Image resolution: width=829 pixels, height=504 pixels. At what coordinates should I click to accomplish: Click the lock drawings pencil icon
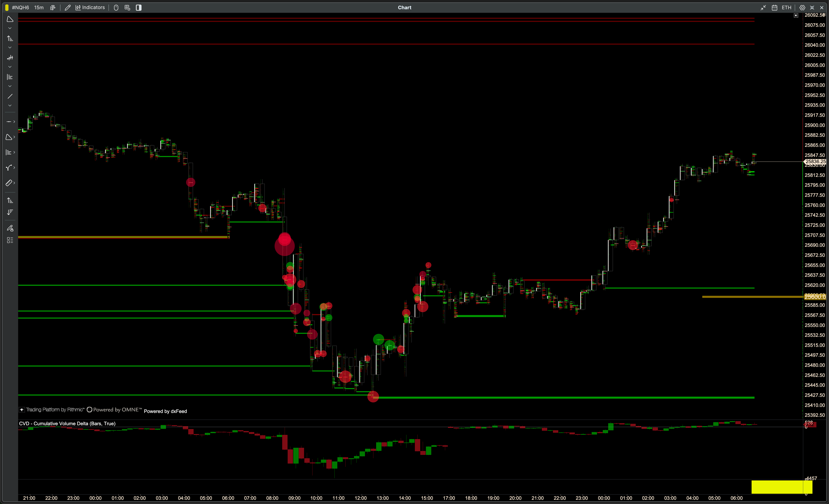click(x=10, y=228)
